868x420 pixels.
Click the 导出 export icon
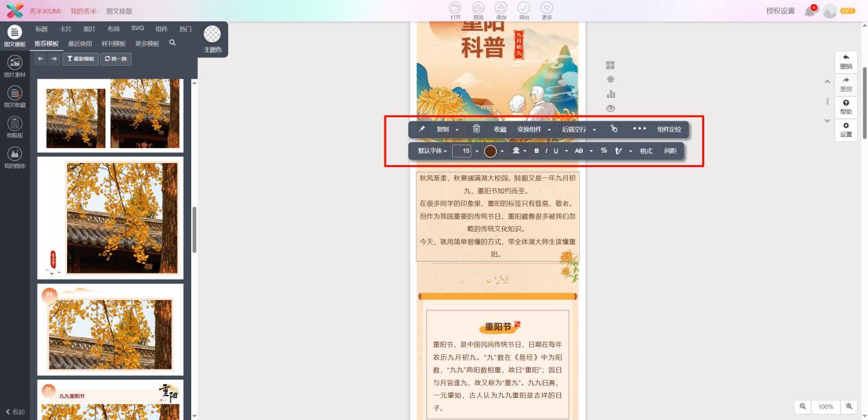(x=523, y=10)
